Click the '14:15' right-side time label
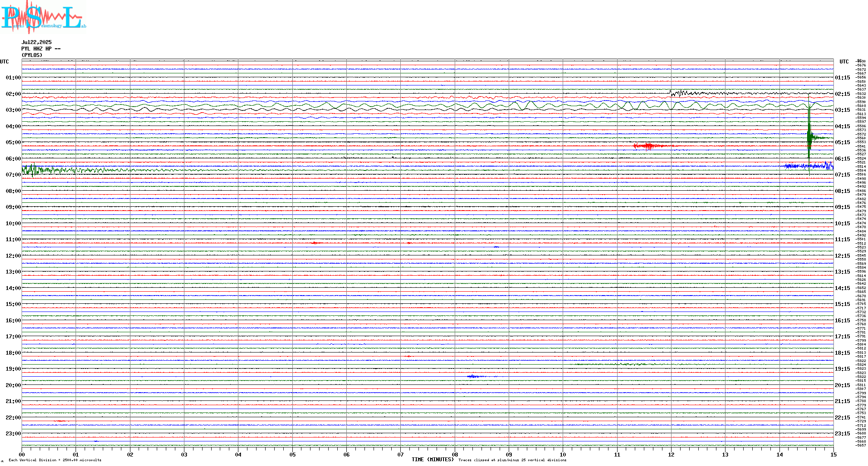The image size is (868, 466). (x=843, y=288)
